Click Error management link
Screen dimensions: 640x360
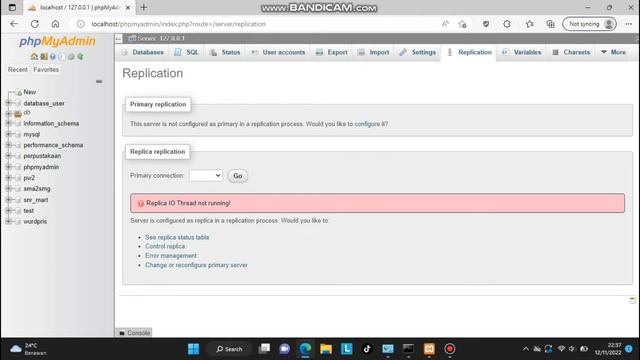click(x=171, y=256)
